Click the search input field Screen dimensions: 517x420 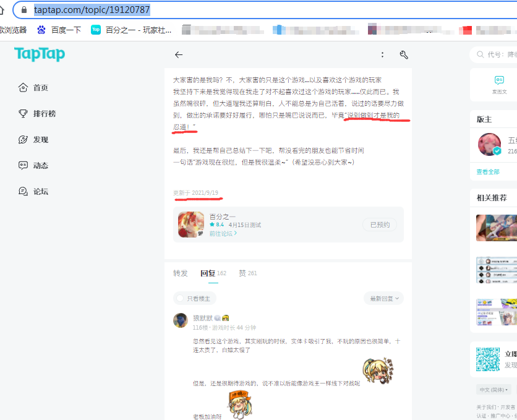pos(501,54)
